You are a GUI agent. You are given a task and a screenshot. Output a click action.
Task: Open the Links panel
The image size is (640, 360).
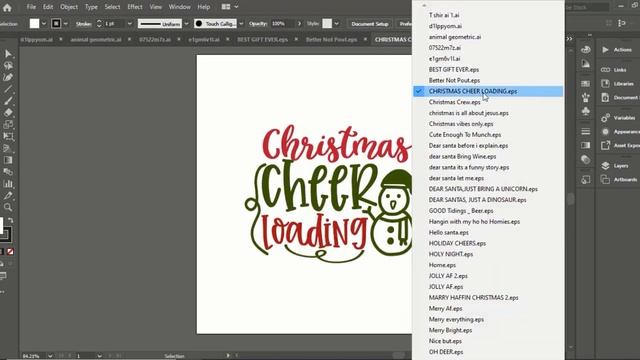(x=613, y=70)
